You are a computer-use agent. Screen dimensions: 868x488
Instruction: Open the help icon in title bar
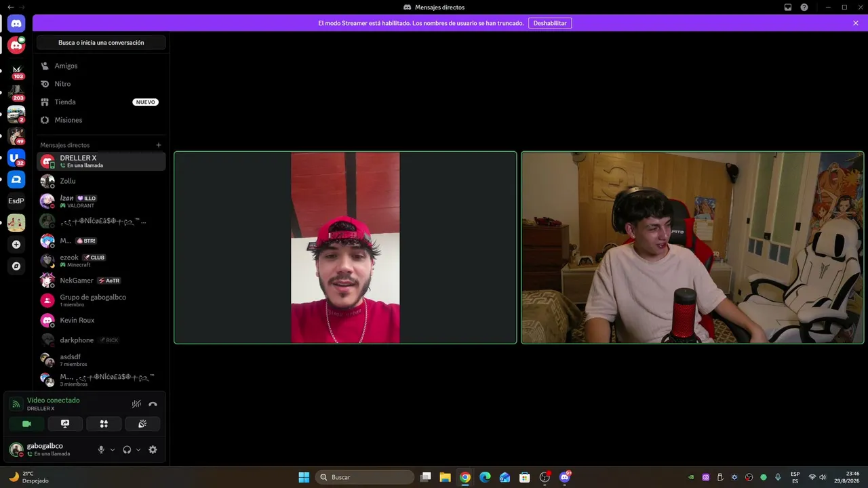[804, 7]
